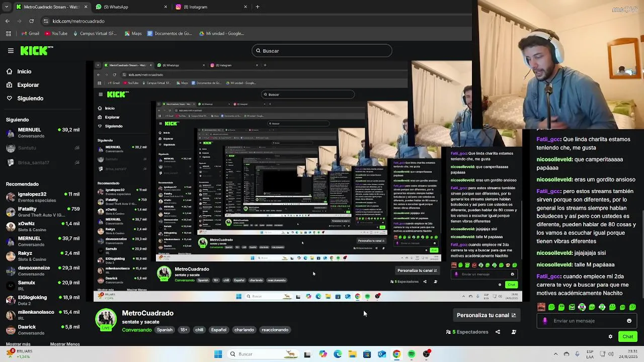Select the MetroCuadrado Stream tab

pos(51,7)
